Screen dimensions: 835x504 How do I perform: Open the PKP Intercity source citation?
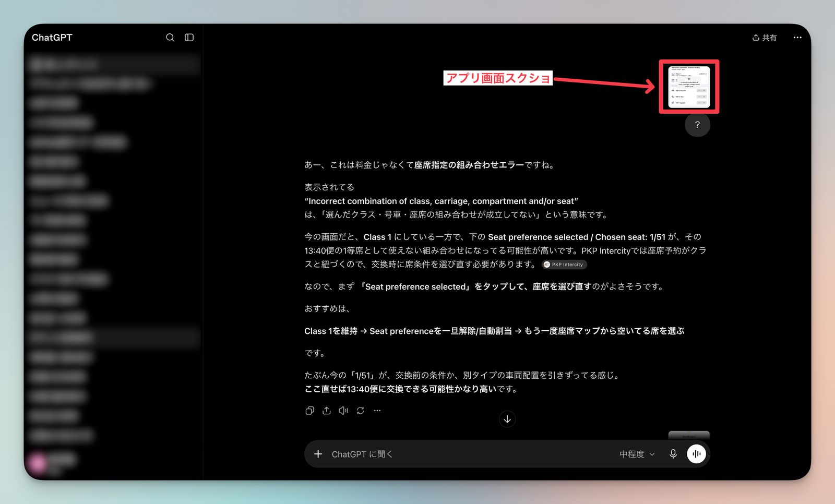564,265
